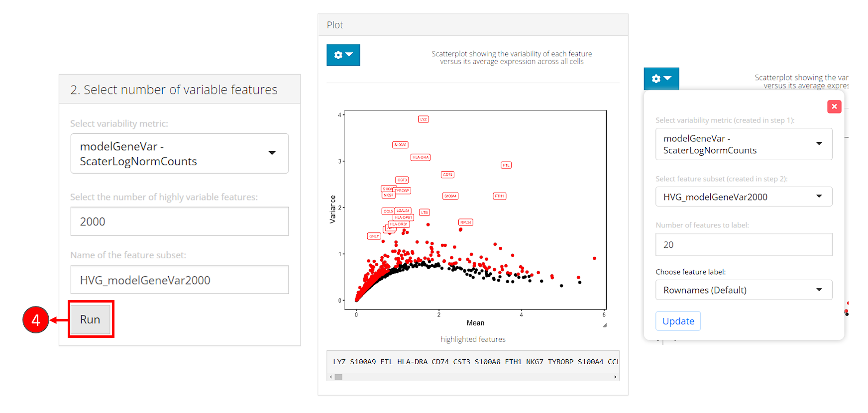Expand the feature subset dropdown HVG_modelGeneVar2000
Screen dimensions: 868x413
tap(744, 197)
